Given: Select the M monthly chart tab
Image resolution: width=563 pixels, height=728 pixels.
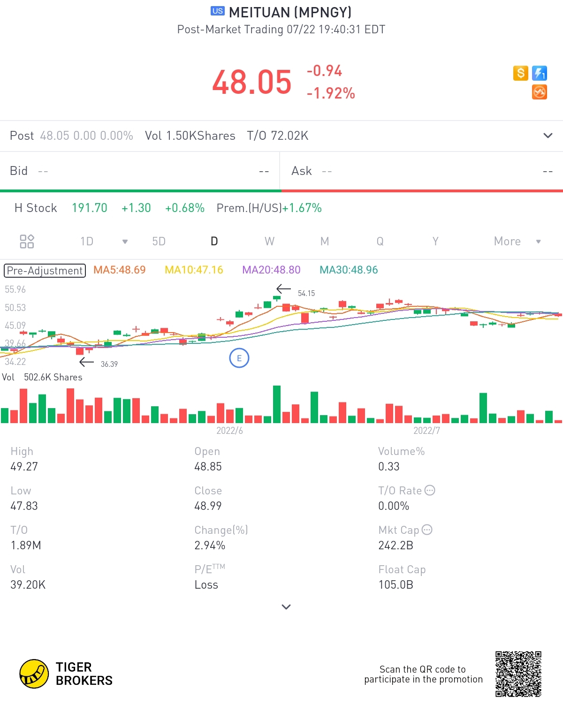Looking at the screenshot, I should (325, 241).
